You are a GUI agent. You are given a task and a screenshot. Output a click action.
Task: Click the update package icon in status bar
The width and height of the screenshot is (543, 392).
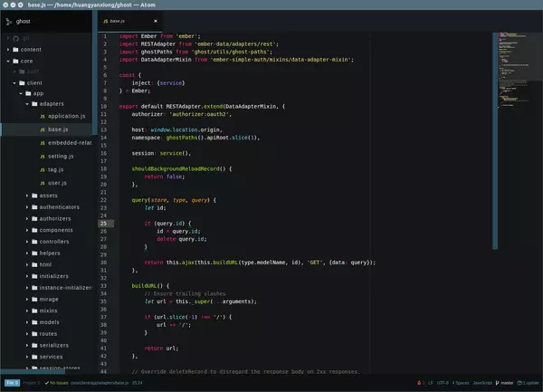coord(519,383)
